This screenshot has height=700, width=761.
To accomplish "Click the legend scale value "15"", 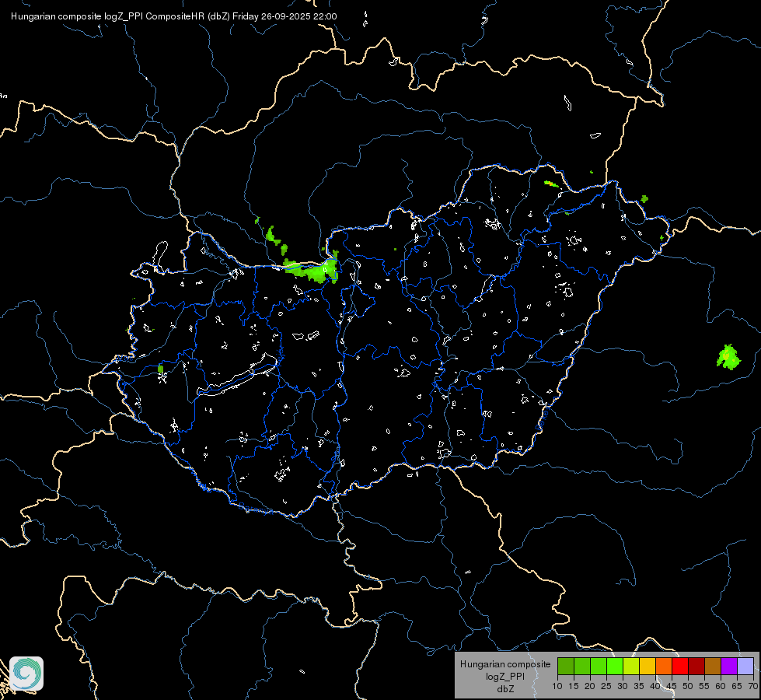I will pyautogui.click(x=574, y=687).
